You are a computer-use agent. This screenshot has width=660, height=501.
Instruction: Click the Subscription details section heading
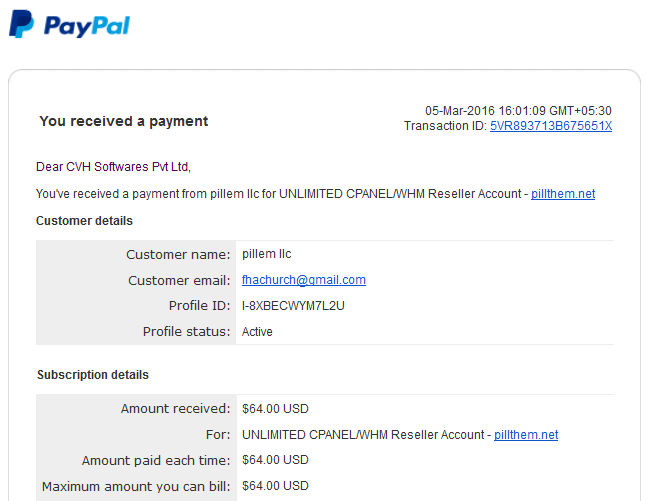(x=93, y=375)
